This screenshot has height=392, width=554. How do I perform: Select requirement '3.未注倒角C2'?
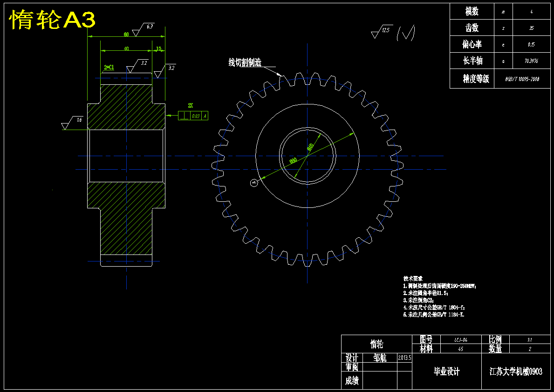(419, 300)
